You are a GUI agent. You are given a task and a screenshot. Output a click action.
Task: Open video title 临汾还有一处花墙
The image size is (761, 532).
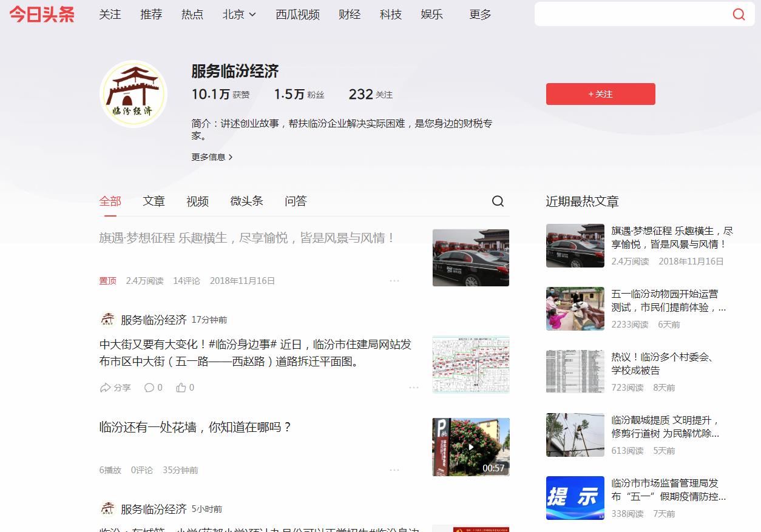point(196,427)
